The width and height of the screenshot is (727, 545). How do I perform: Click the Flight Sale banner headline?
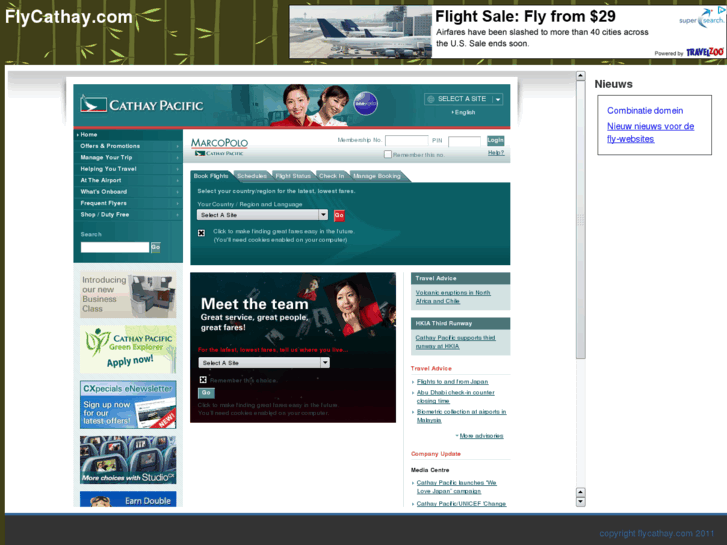525,17
